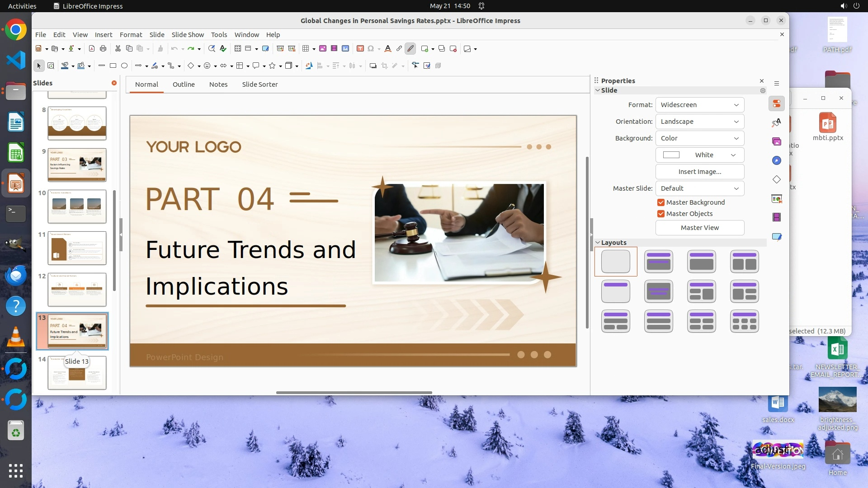Open the Master Slide dropdown

(699, 188)
